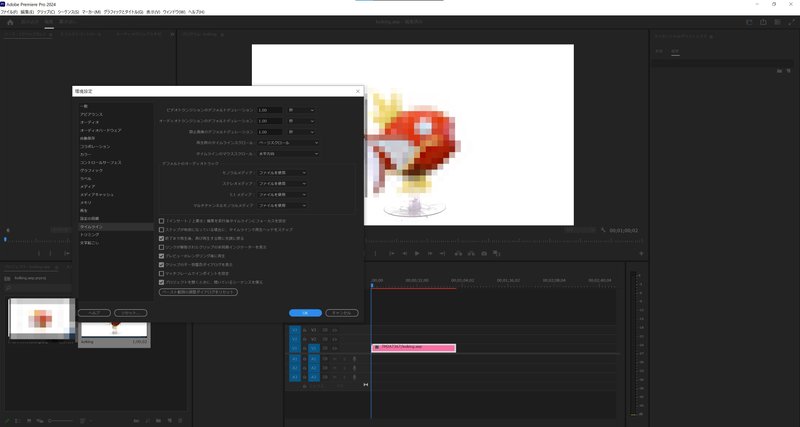Toggle lock on the V1 video track

(x=305, y=348)
